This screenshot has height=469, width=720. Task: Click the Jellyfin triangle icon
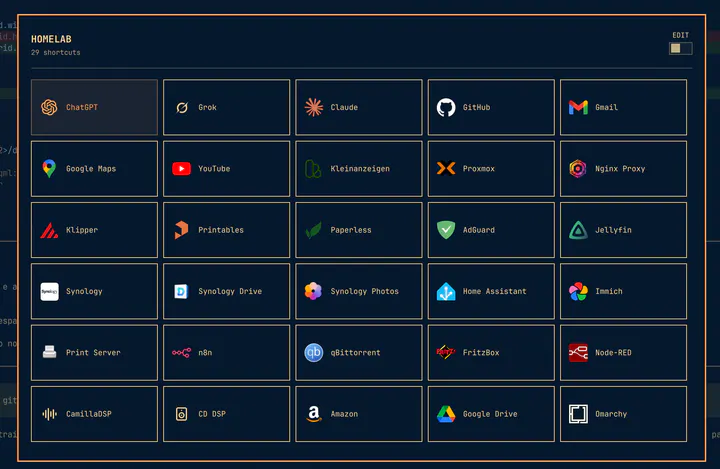(x=578, y=230)
